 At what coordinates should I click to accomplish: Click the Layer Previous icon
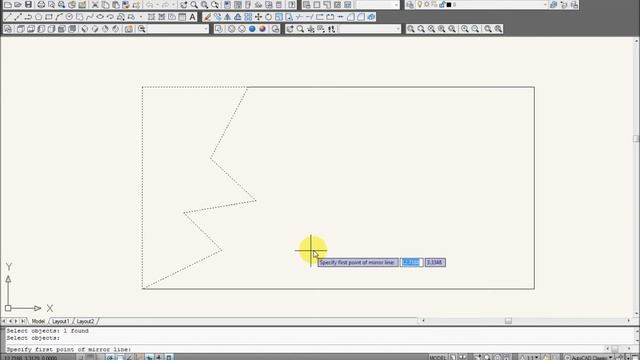click(x=564, y=5)
